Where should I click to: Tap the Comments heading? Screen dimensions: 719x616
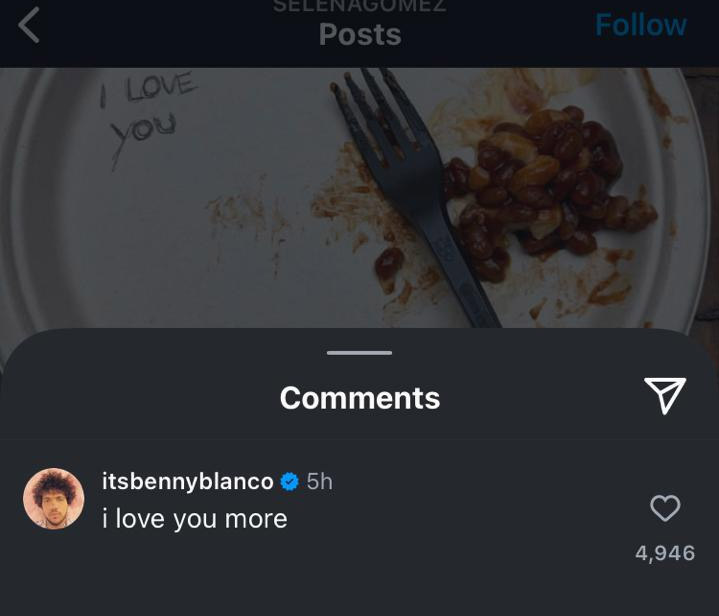click(359, 398)
